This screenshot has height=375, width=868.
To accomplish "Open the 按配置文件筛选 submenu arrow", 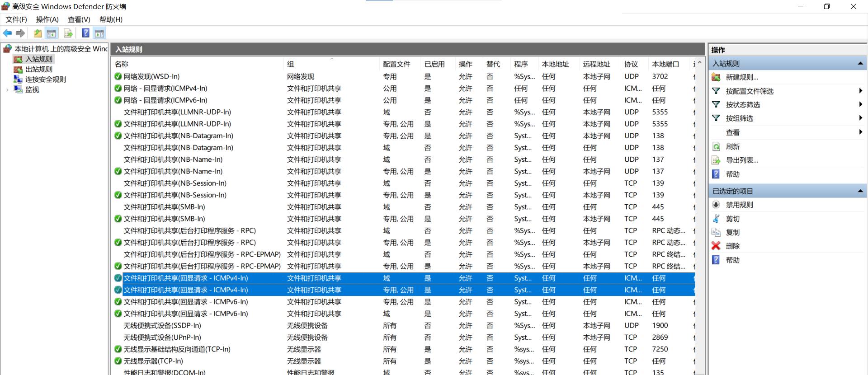I will pyautogui.click(x=860, y=91).
